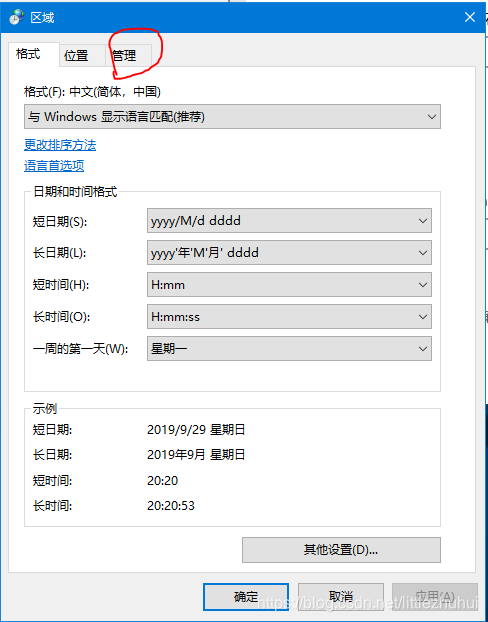This screenshot has width=488, height=622.
Task: Click the 长日期(L): label
Action: coord(59,253)
